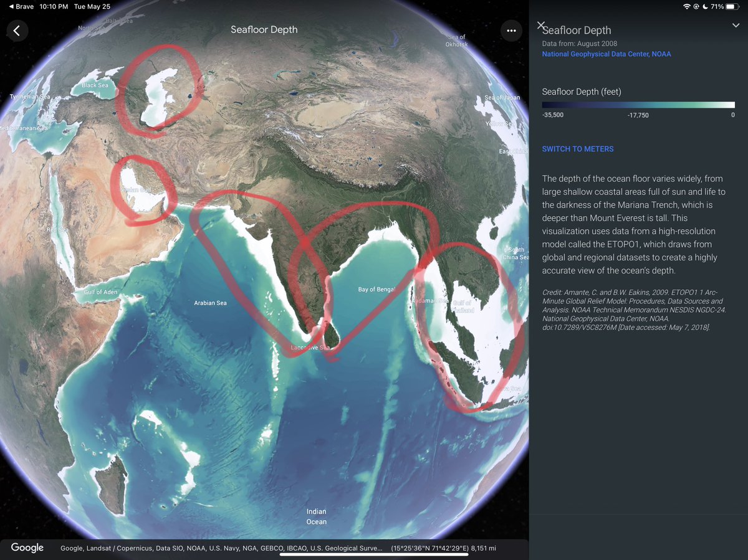Viewport: 748px width, 560px height.
Task: Click the Data from: August 2008 text
Action: point(579,44)
